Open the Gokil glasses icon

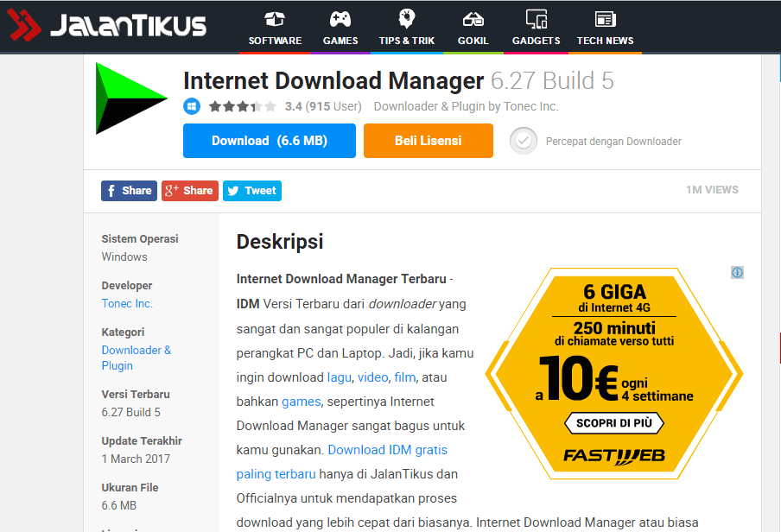click(x=473, y=20)
